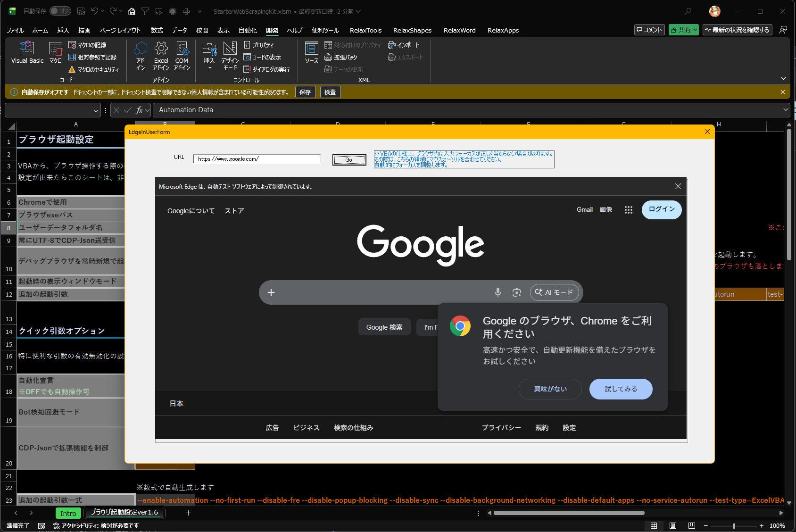Select the sheet's Select All corner triangle
The image size is (796, 532).
coord(11,126)
